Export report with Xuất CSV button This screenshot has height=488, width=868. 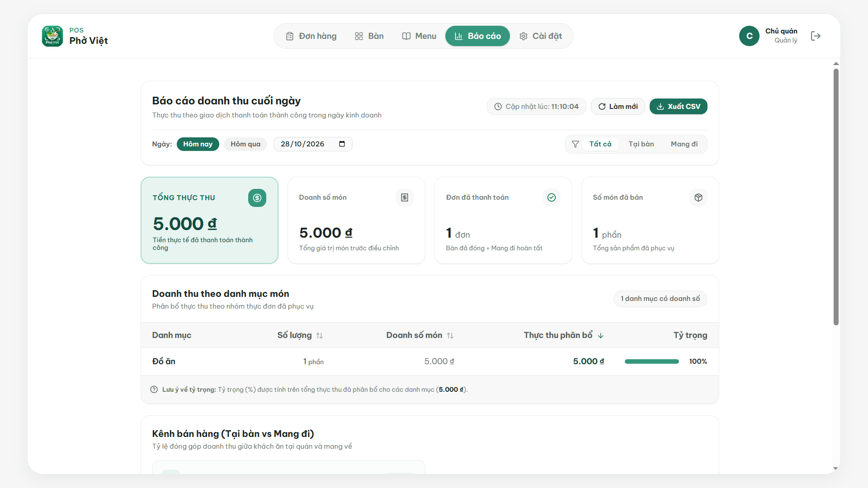pyautogui.click(x=679, y=107)
